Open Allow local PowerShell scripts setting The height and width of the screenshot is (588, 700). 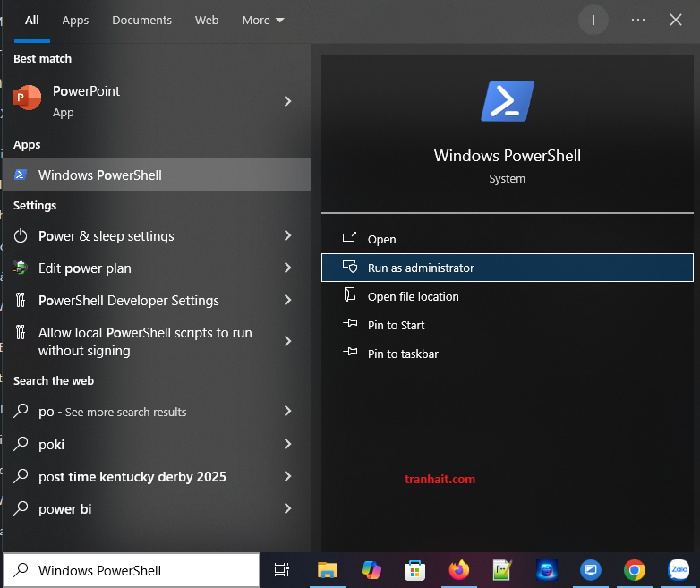(157, 341)
